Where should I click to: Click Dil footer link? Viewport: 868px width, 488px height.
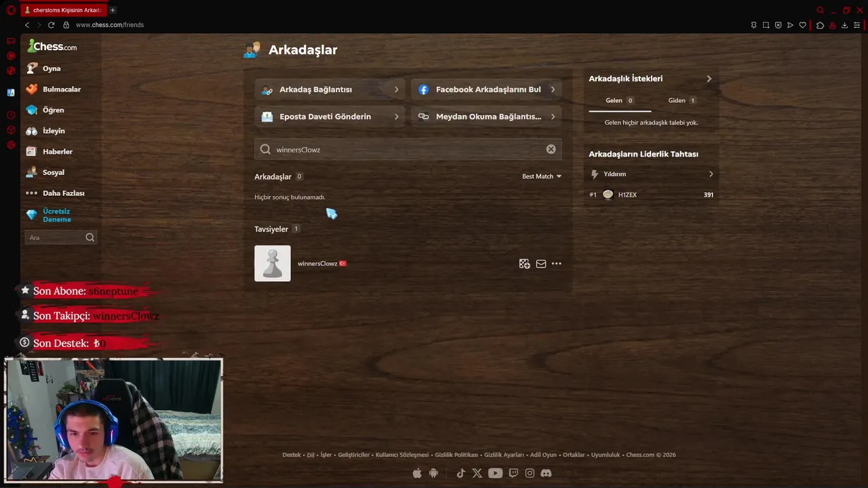(311, 455)
